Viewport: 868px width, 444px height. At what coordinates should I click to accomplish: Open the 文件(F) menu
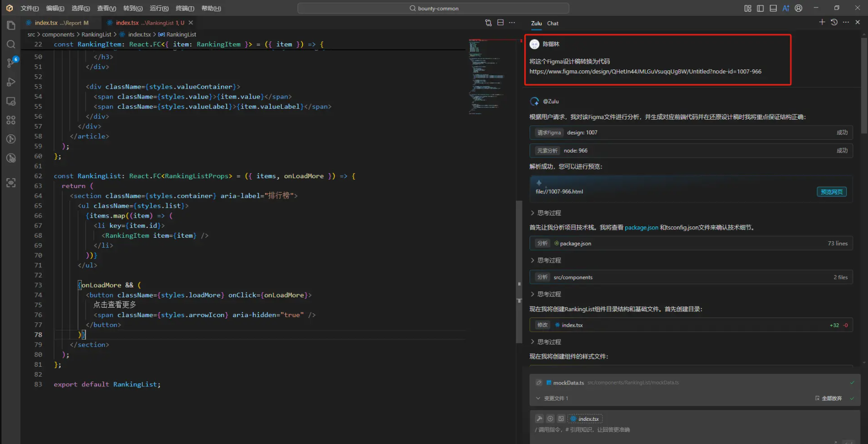(x=30, y=8)
